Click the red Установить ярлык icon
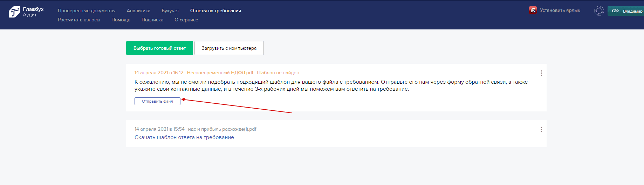 click(x=533, y=11)
